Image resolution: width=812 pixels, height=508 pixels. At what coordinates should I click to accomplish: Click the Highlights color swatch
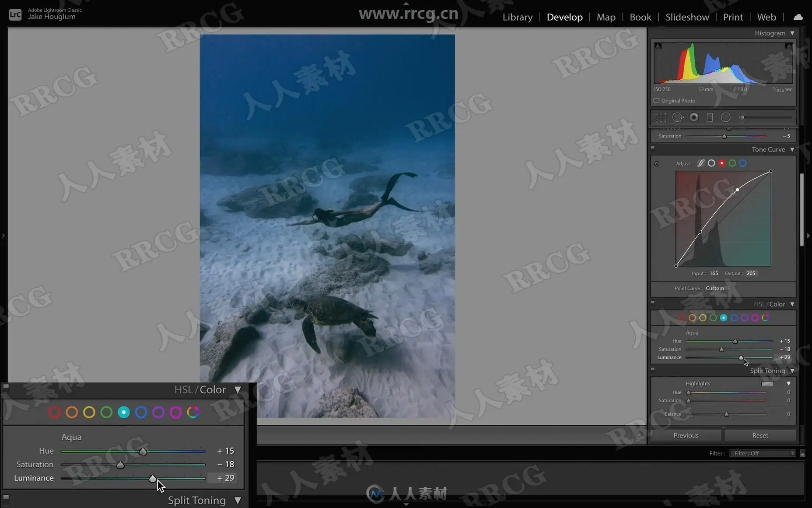click(767, 384)
